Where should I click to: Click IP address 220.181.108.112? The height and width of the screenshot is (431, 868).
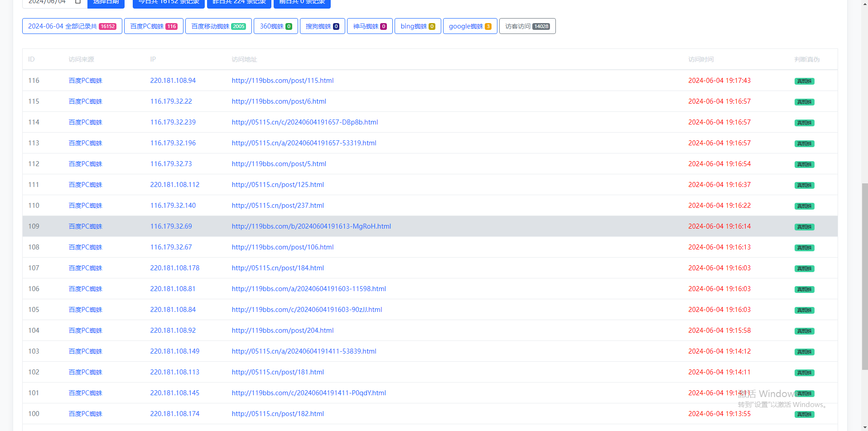[175, 185]
